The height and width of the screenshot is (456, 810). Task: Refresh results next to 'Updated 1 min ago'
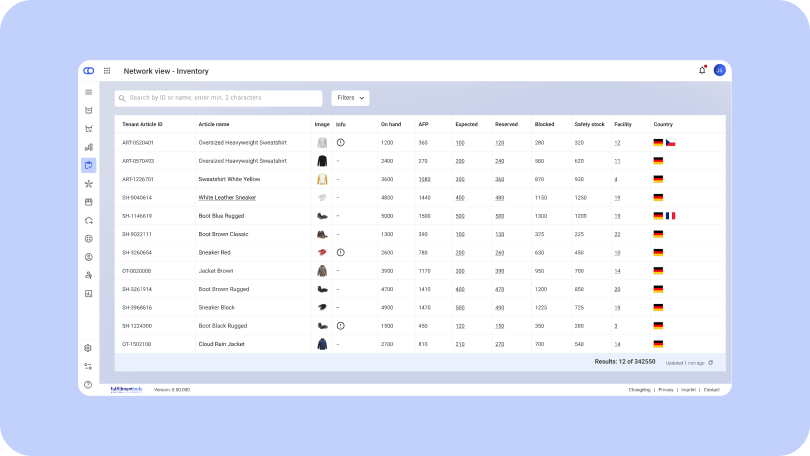tap(711, 363)
